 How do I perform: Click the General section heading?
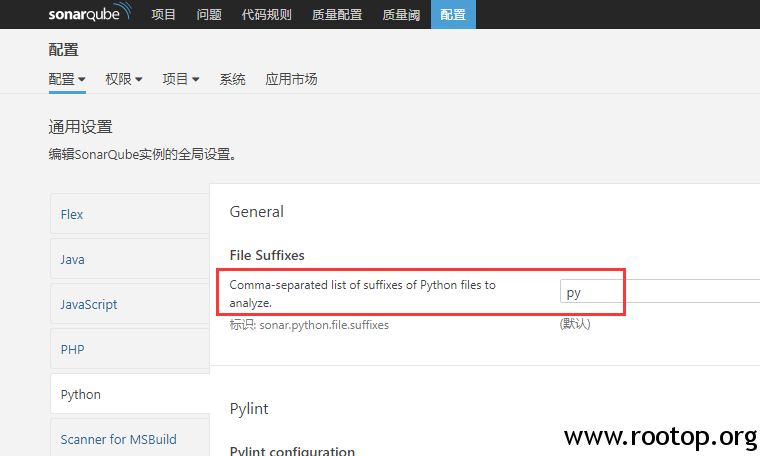click(256, 212)
